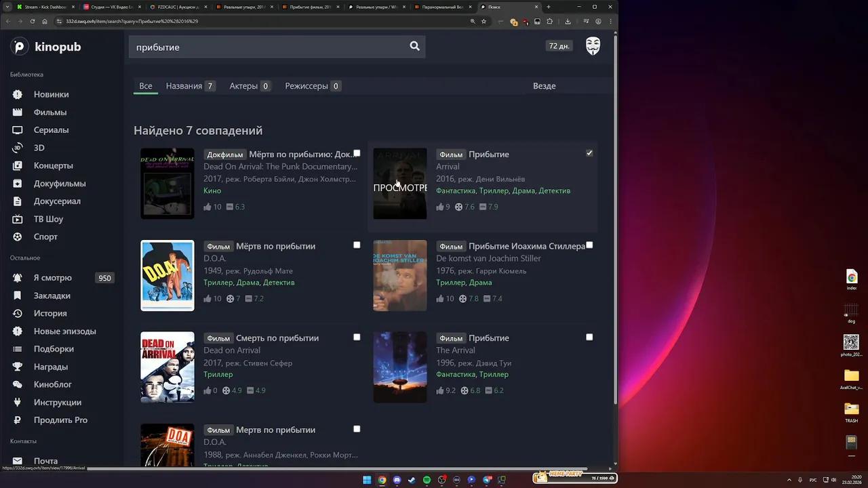
Task: Open Spotify from the taskbar
Action: [x=427, y=480]
